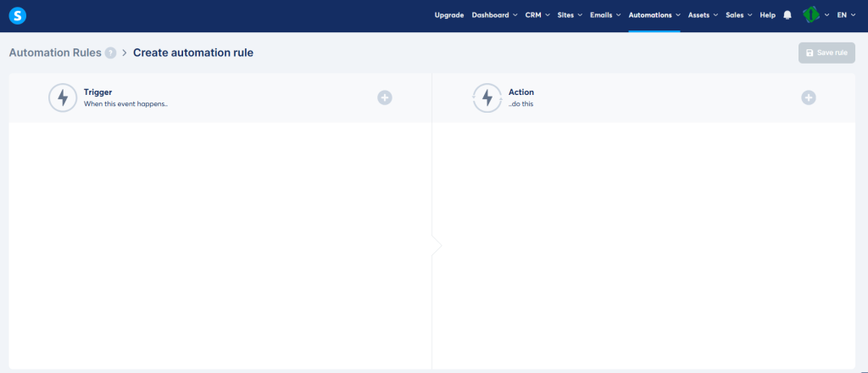
Task: Expand the Dashboard menu
Action: point(494,15)
